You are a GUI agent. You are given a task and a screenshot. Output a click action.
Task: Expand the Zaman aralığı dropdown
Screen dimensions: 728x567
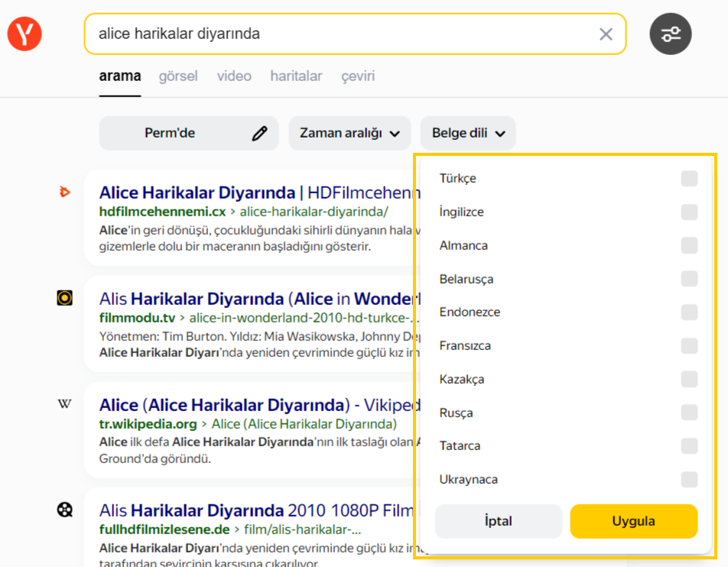[x=349, y=134]
